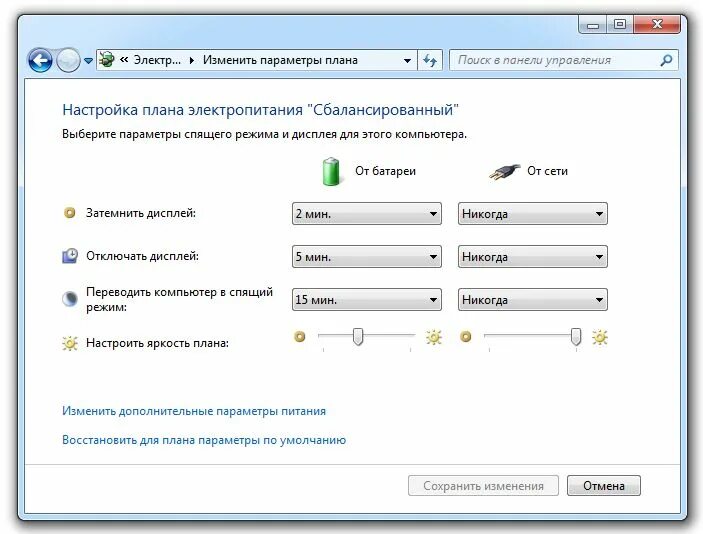The width and height of the screenshot is (703, 534).
Task: Click the Power Options icon in address bar
Action: point(107,60)
